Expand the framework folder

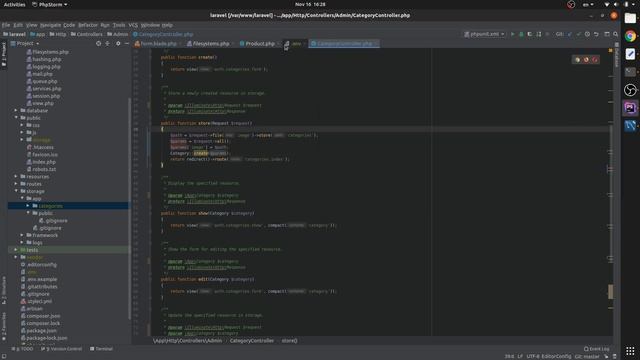click(x=22, y=235)
